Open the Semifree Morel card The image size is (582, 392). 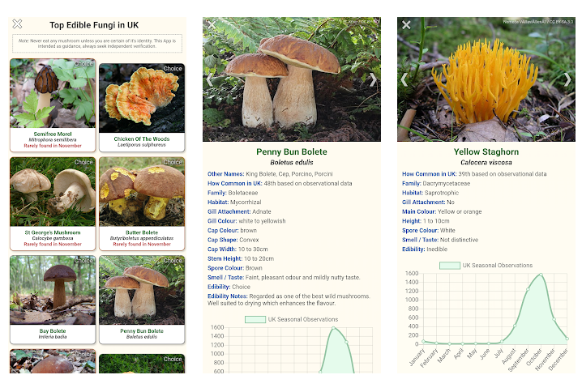click(x=53, y=105)
